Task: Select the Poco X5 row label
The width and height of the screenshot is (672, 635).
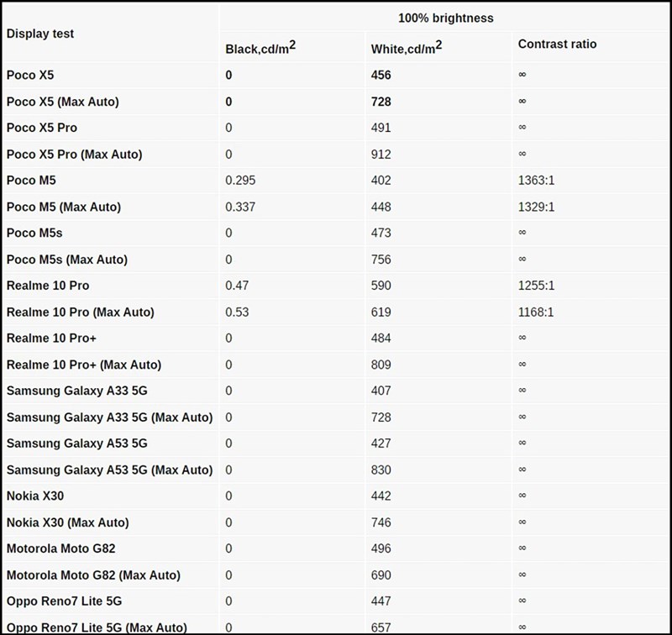Action: 30,75
